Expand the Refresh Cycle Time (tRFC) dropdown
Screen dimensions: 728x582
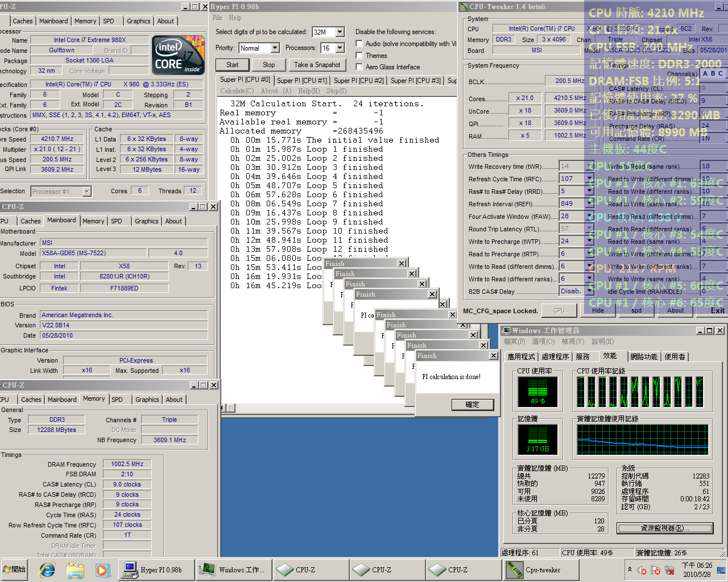tap(589, 178)
